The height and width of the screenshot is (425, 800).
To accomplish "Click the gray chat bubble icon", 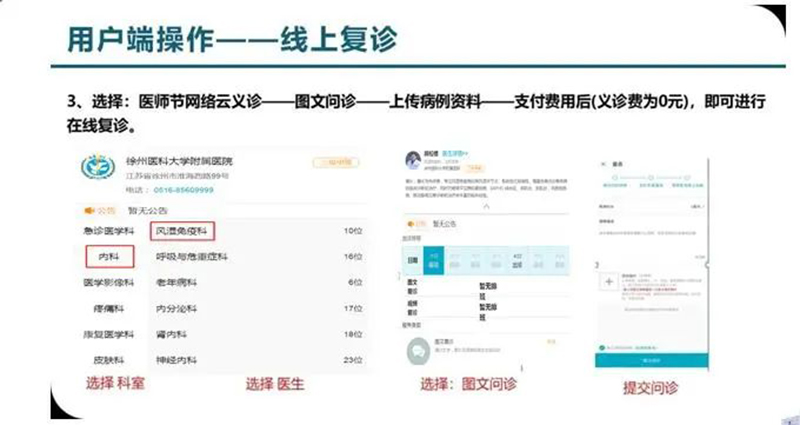I will pyautogui.click(x=418, y=350).
